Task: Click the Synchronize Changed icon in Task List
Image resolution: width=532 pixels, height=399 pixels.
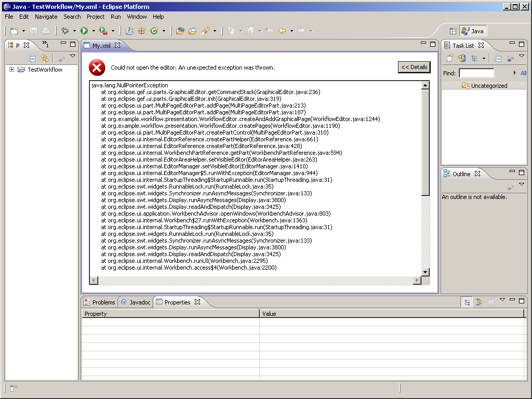Action: tap(461, 59)
